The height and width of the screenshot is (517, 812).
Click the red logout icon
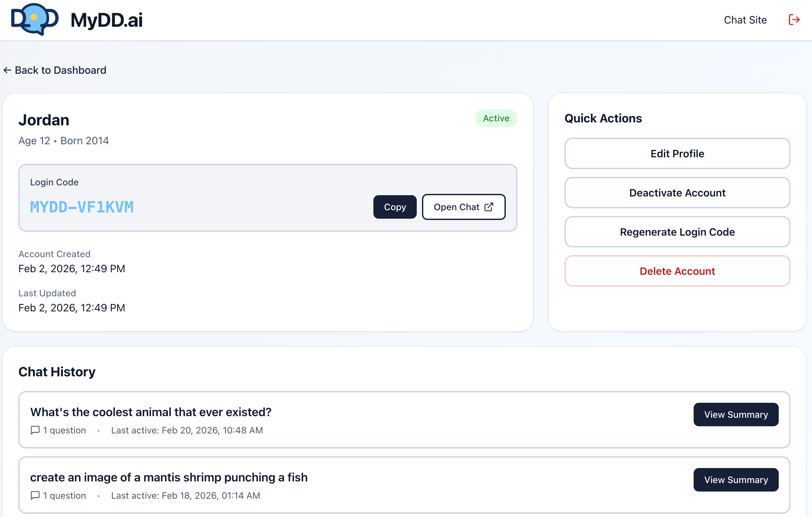click(x=794, y=20)
